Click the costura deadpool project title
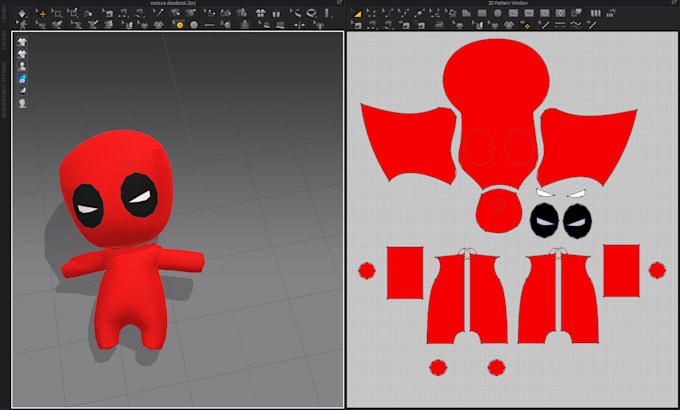Screen dimensions: 680x410 (x=173, y=3)
